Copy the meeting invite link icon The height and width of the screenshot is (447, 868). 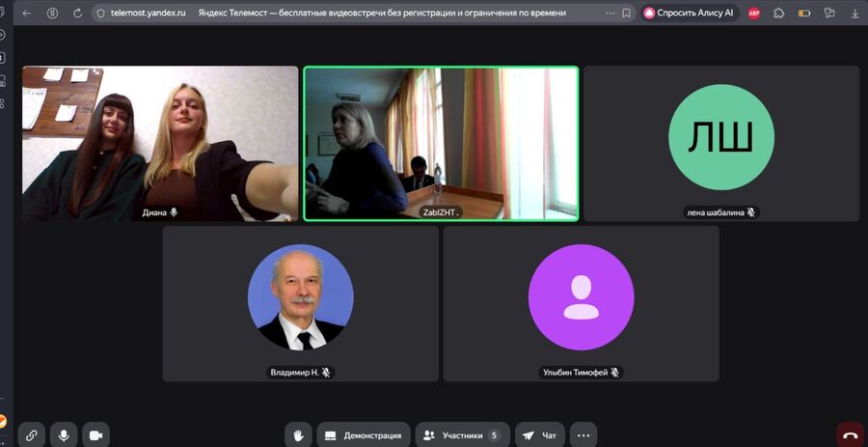click(31, 435)
